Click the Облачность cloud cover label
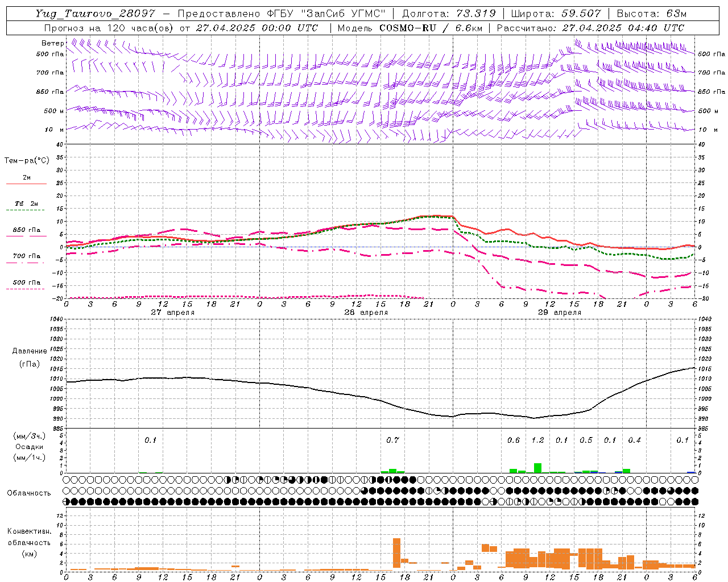The image size is (728, 582). pyautogui.click(x=29, y=493)
